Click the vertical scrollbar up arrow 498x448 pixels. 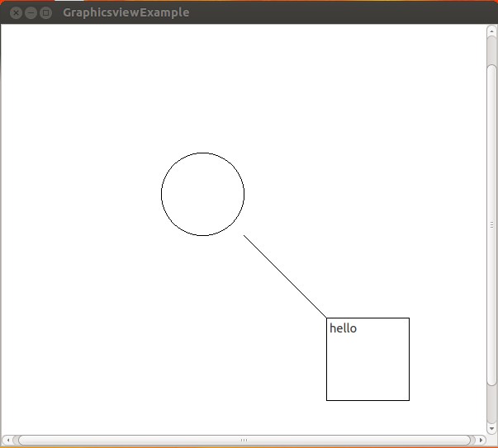(491, 31)
